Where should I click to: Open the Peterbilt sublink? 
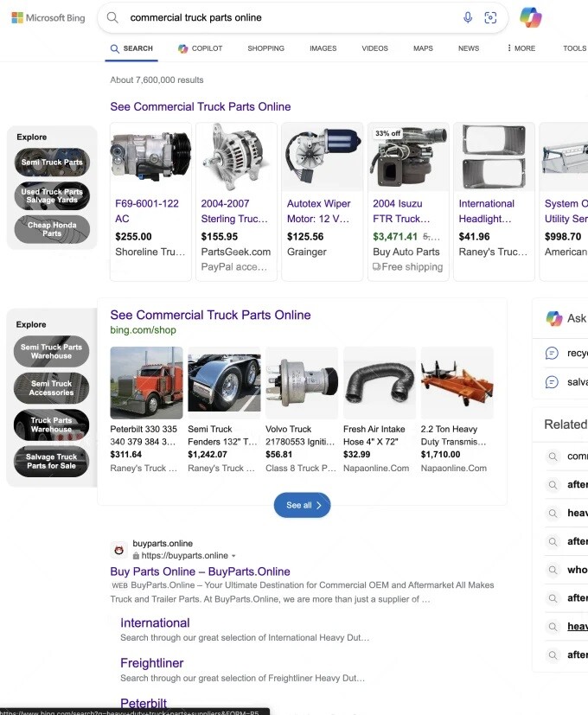(144, 703)
